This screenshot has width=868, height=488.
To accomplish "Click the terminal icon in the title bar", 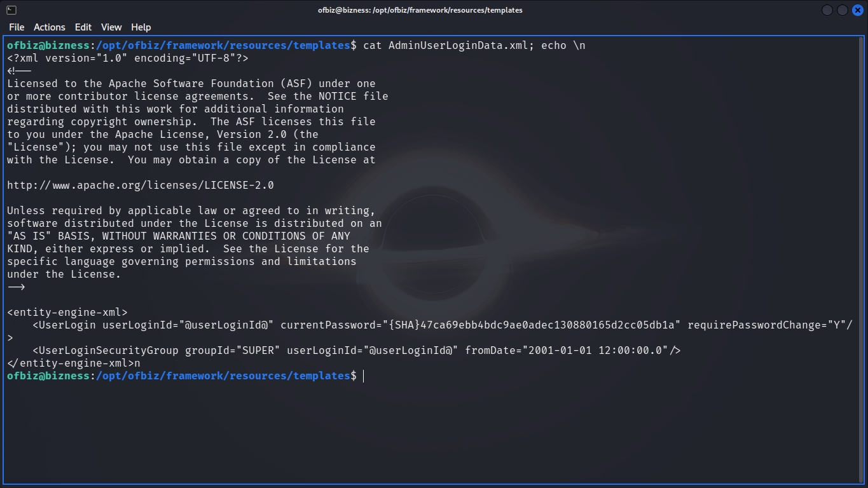I will pos(11,10).
